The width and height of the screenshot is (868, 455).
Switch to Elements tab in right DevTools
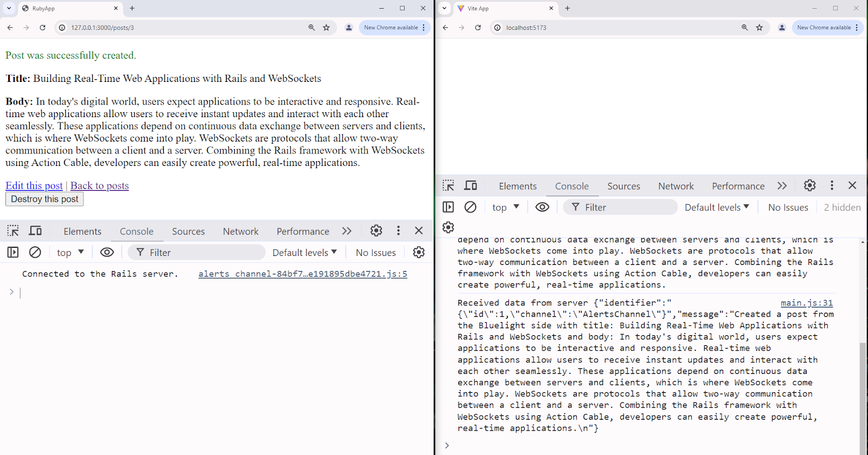[x=518, y=186]
